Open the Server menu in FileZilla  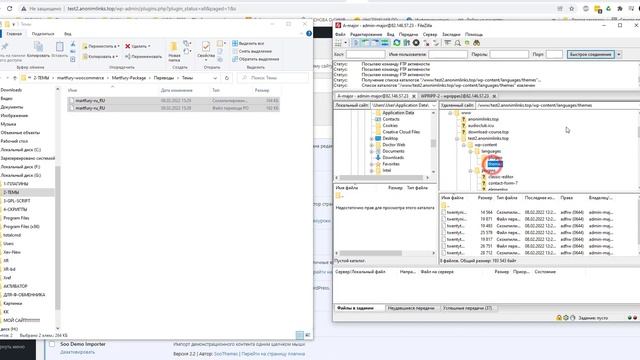click(430, 34)
